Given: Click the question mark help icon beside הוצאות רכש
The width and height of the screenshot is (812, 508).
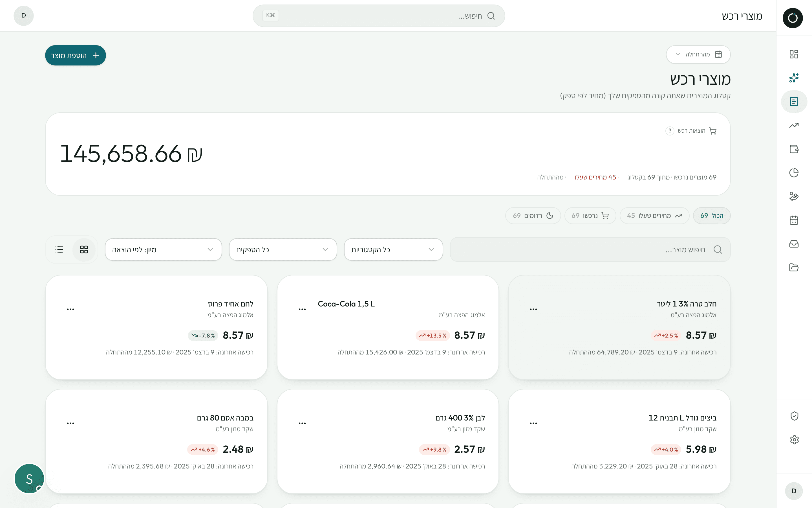Looking at the screenshot, I should click(x=669, y=131).
